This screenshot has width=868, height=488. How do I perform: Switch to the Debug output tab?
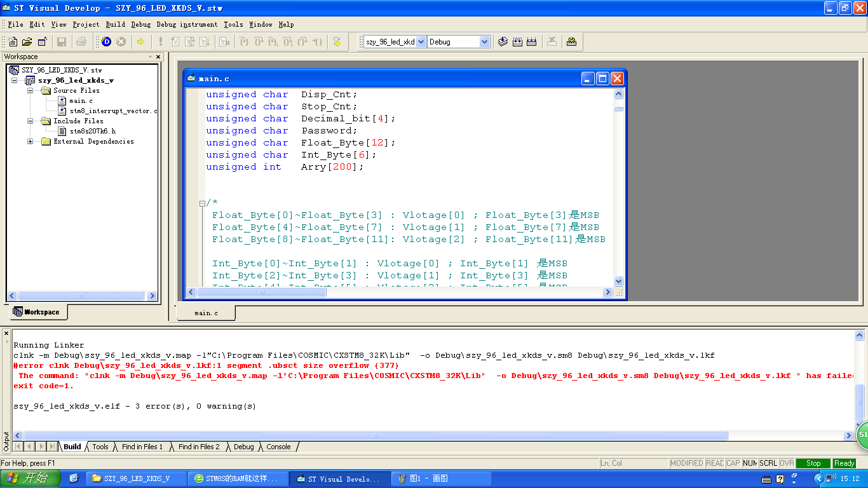point(244,447)
